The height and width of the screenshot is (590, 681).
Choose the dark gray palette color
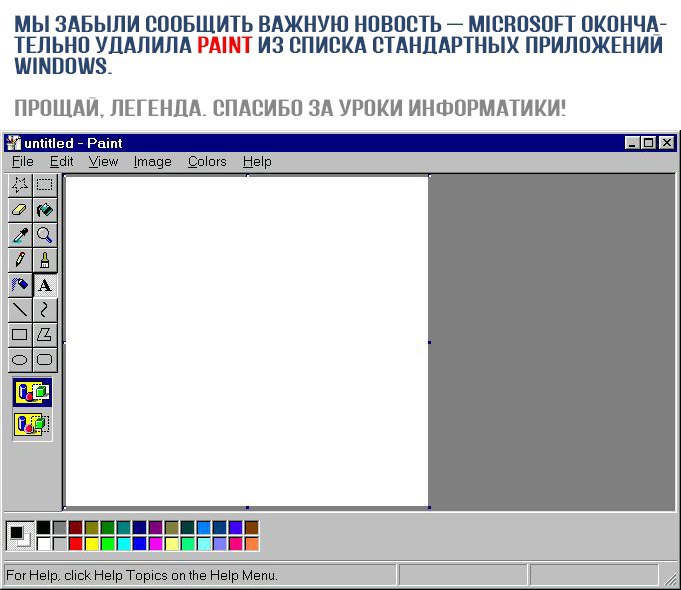[60, 527]
